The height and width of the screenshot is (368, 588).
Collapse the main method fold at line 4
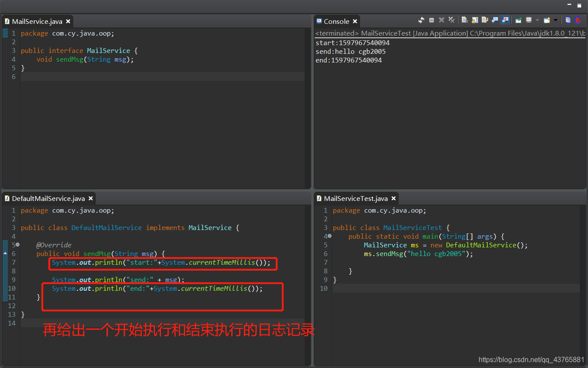(330, 236)
